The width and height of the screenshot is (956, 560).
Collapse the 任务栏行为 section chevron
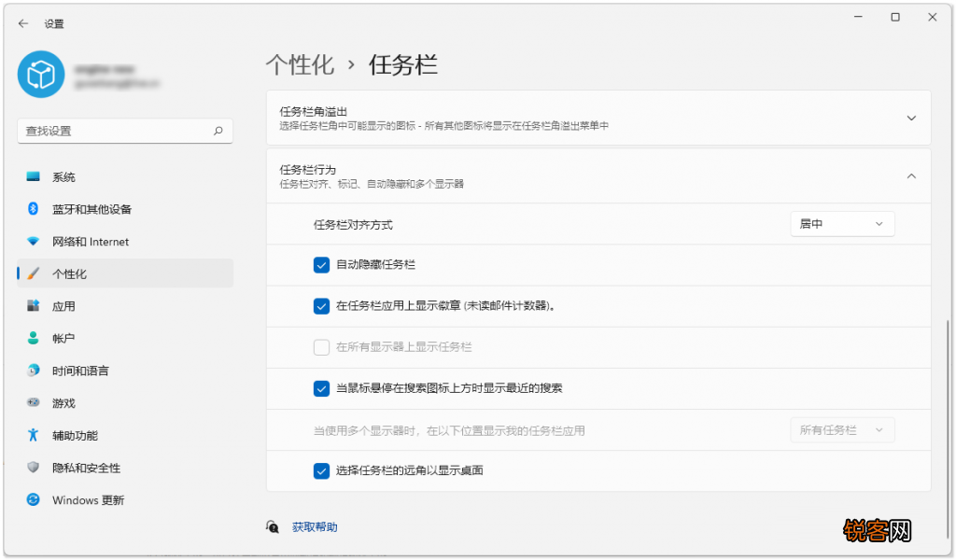(x=911, y=176)
